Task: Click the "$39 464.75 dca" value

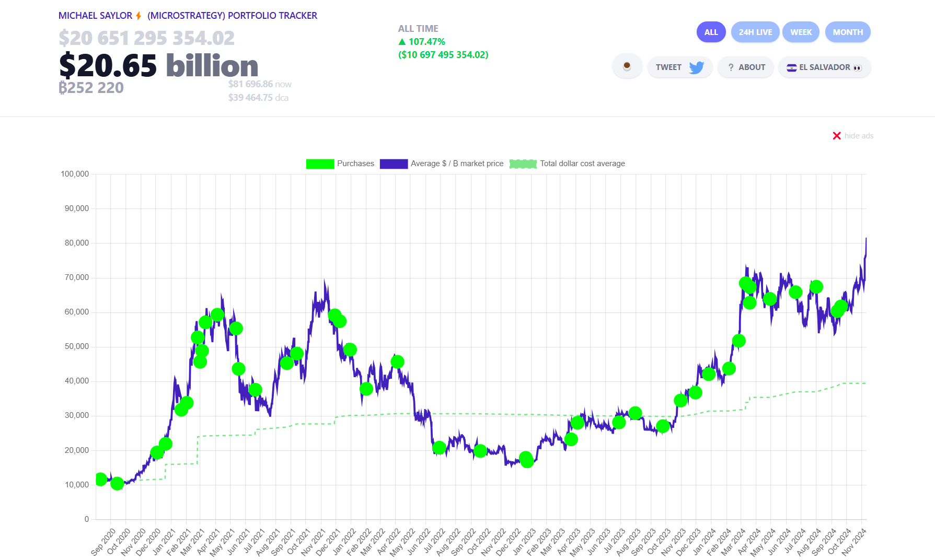Action: (258, 98)
